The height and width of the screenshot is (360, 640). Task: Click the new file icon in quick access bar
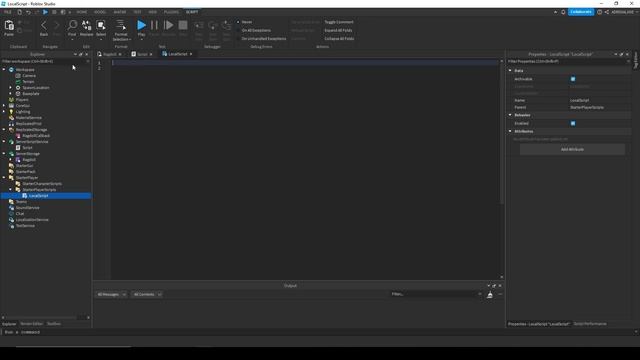coord(19,12)
